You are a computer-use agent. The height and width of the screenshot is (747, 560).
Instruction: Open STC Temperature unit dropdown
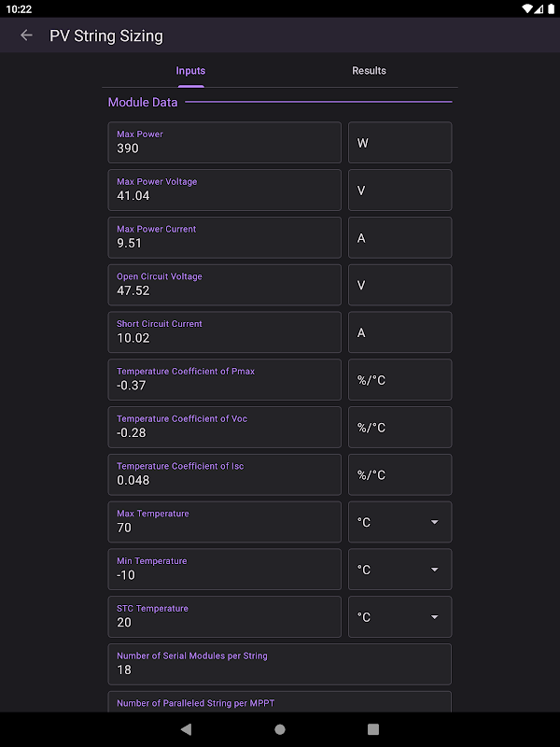tap(399, 617)
